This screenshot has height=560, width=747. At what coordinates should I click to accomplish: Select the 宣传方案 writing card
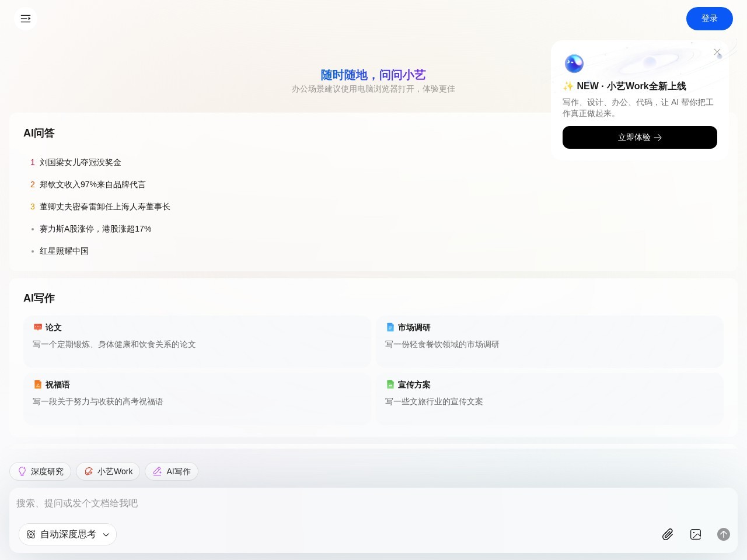tap(550, 398)
